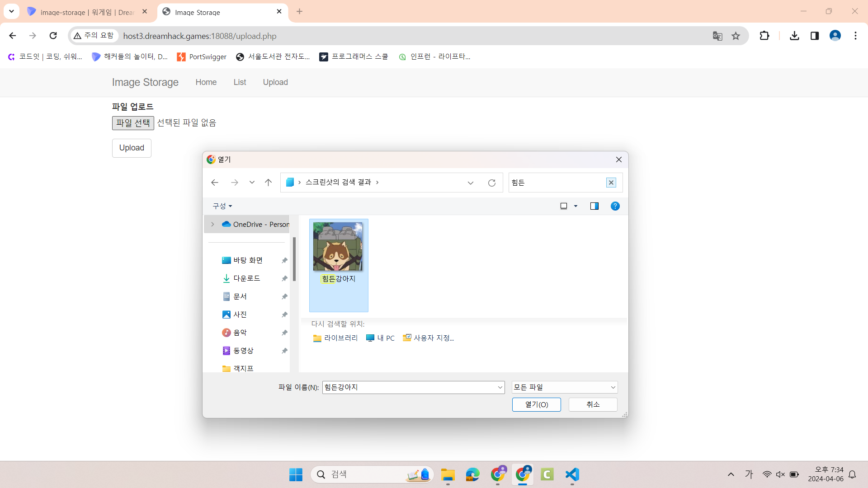
Task: Expand the OneDrive tree node
Action: click(212, 224)
